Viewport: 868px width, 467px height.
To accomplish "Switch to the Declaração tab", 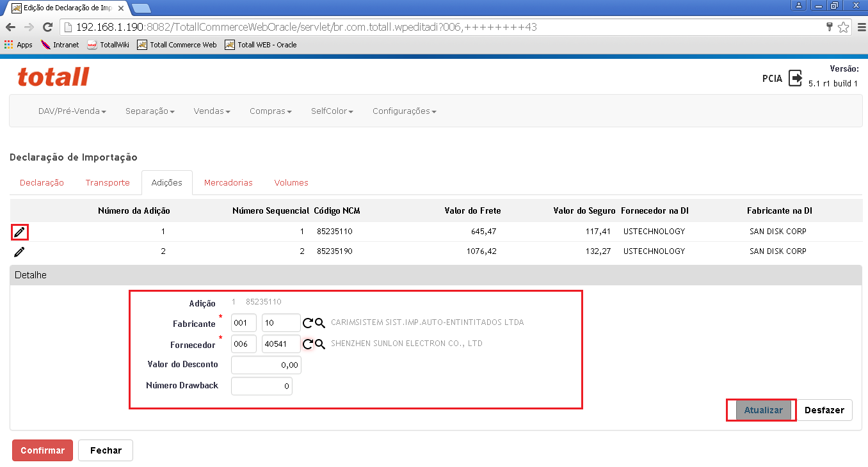I will point(42,183).
